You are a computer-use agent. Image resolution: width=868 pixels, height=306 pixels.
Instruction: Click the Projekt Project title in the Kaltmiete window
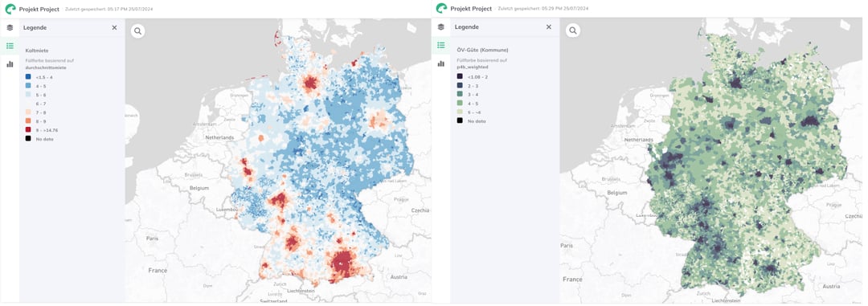pos(39,9)
